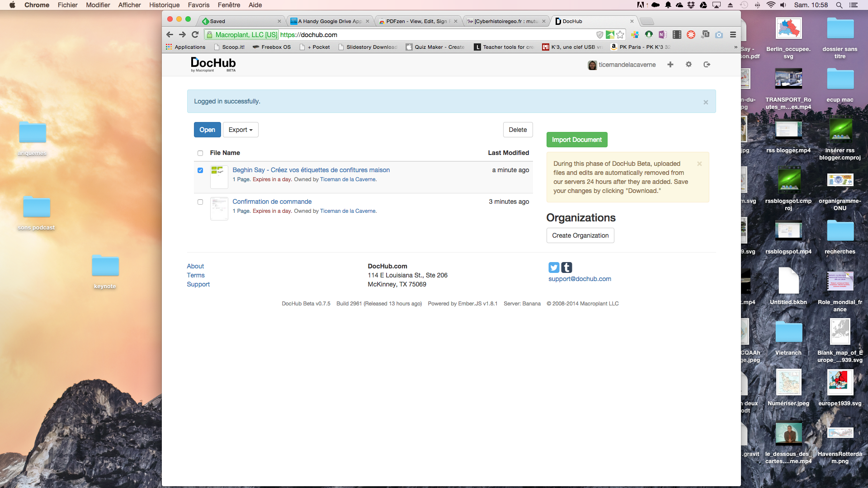Click the Support footer link
868x488 pixels.
pos(198,284)
